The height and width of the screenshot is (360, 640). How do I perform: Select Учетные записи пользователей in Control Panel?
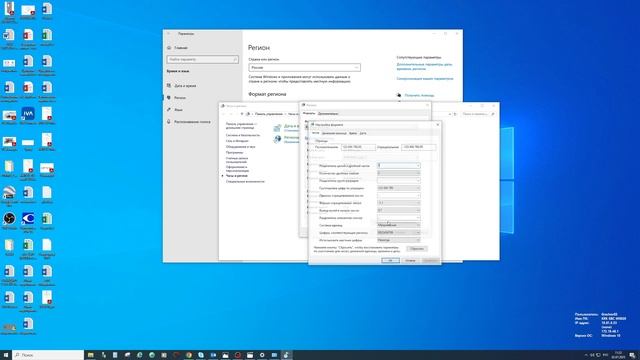point(237,160)
